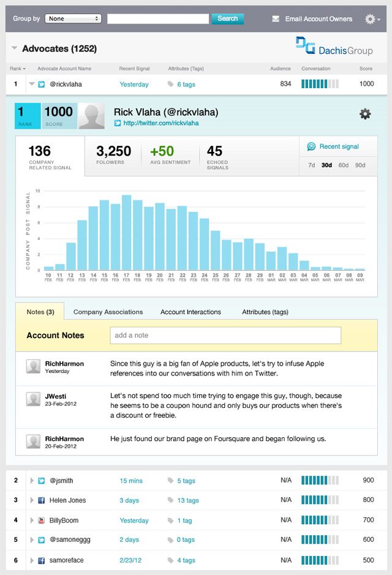This screenshot has width=392, height=575.
Task: Open the twitter.com/rickvlaha link
Action: (161, 123)
